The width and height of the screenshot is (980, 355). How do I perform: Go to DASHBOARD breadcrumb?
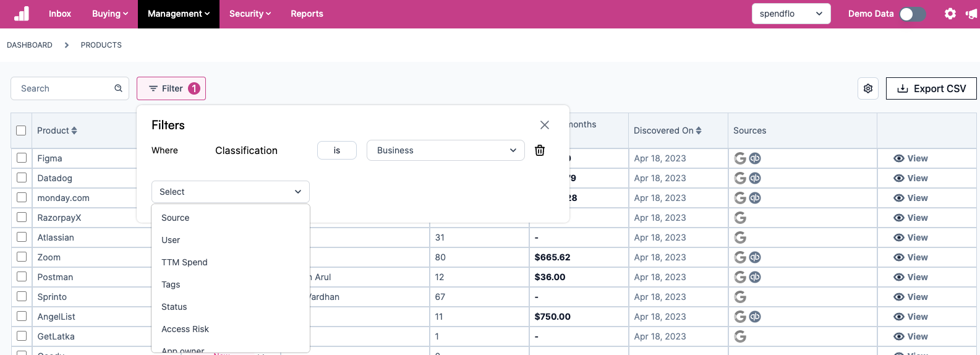(30, 45)
